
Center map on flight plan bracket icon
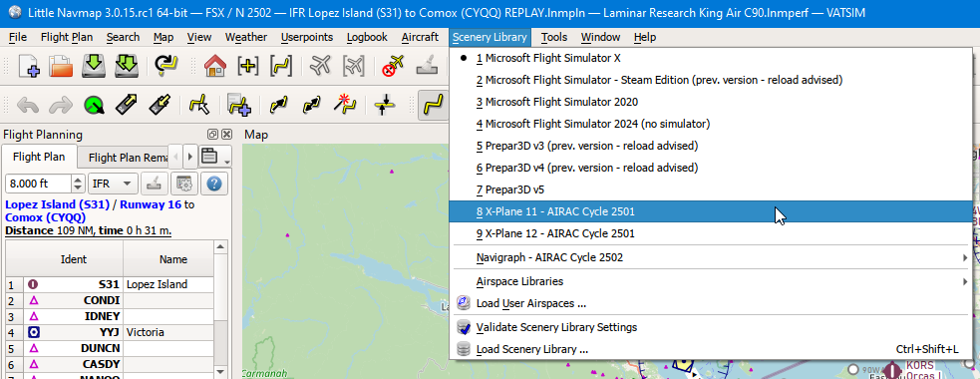[x=280, y=65]
